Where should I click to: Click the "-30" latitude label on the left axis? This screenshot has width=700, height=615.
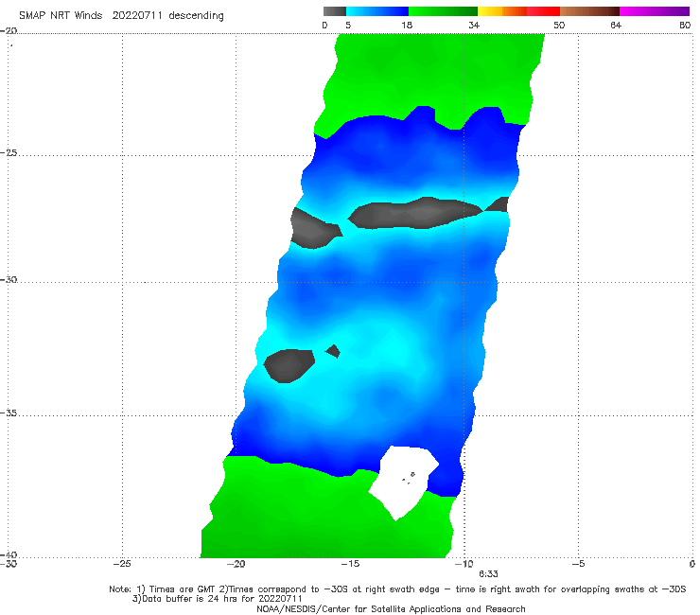coord(9,279)
